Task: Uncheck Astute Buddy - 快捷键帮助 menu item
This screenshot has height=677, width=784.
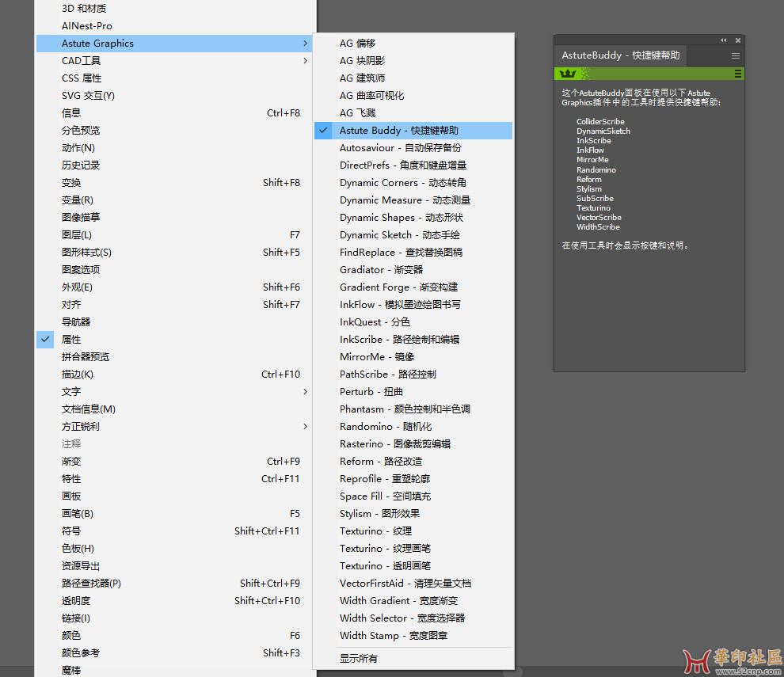Action: click(x=413, y=131)
